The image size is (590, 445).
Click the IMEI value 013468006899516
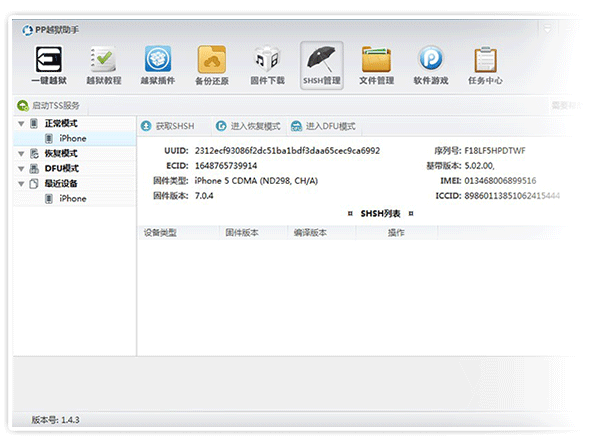500,181
